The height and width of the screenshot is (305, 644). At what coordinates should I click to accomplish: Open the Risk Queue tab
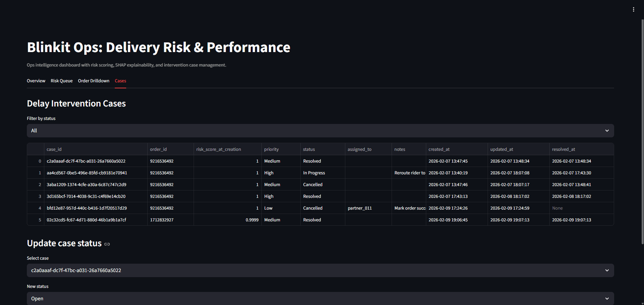point(61,81)
